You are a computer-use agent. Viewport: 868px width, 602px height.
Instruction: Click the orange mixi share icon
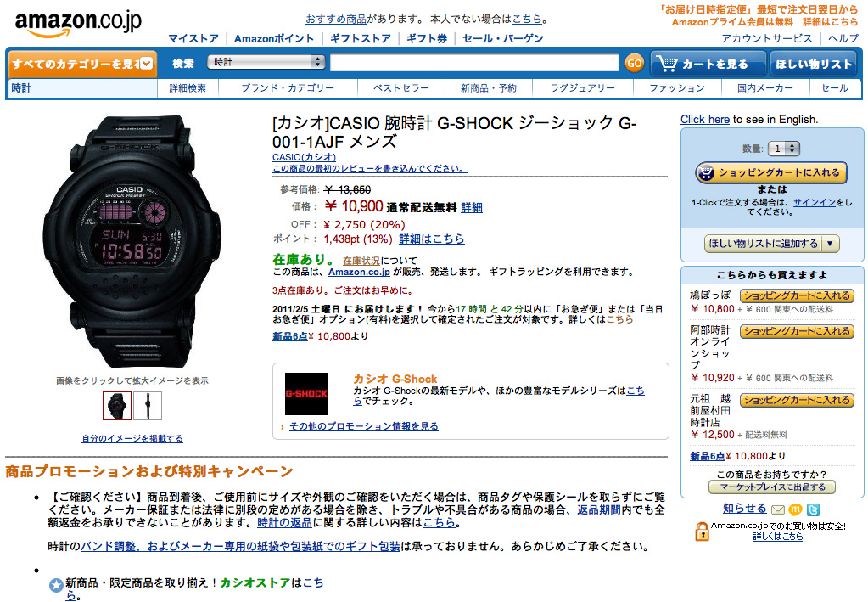click(795, 509)
